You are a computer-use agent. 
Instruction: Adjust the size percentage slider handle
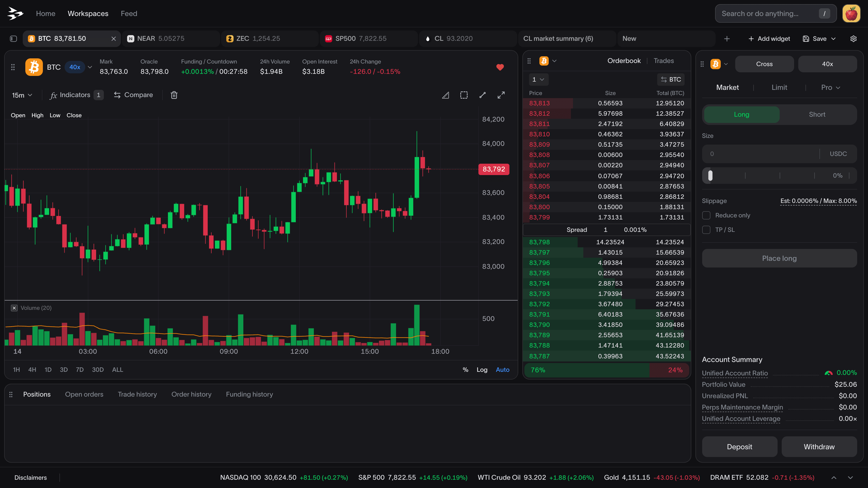point(710,176)
